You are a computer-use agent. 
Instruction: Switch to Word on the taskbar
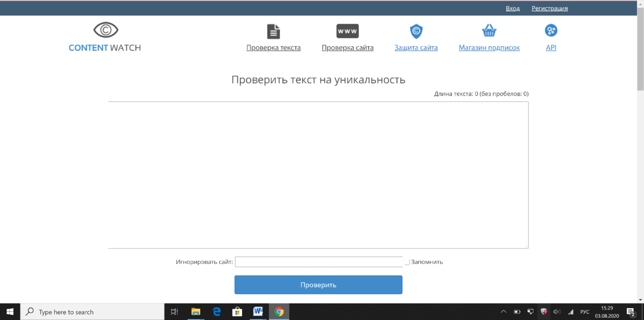[258, 311]
